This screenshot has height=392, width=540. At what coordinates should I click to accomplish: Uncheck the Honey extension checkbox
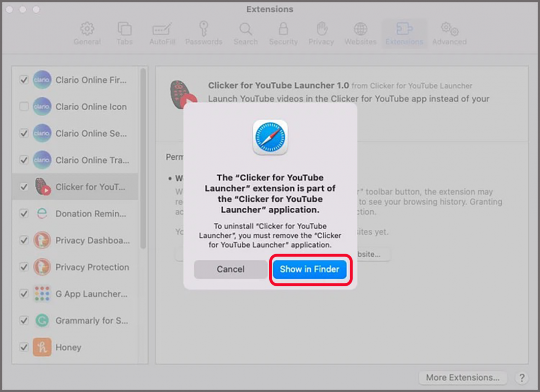pyautogui.click(x=24, y=347)
